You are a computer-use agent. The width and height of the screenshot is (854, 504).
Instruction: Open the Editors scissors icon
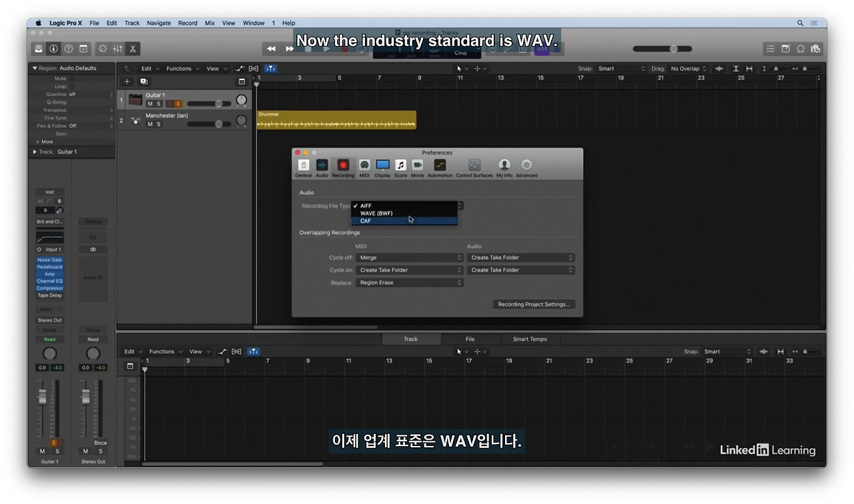[133, 49]
